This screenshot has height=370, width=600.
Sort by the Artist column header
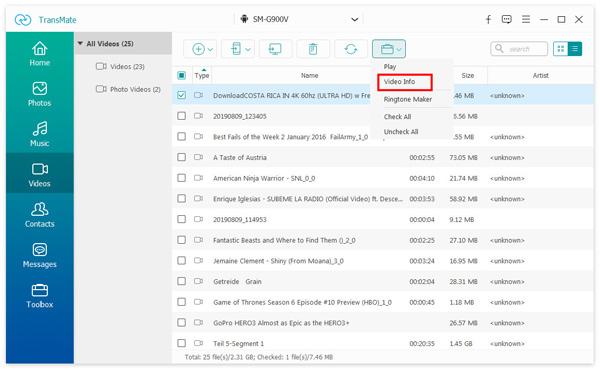(540, 75)
